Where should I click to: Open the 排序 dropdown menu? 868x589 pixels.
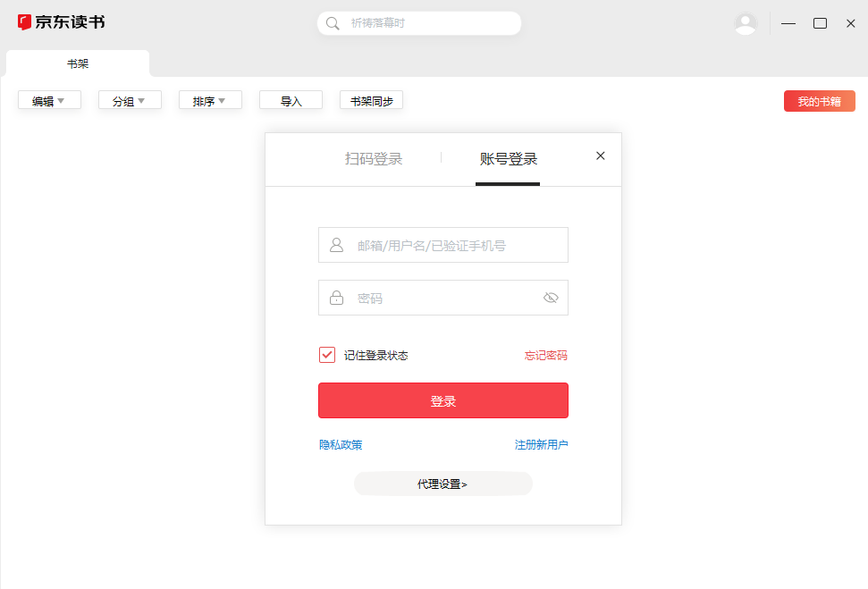click(x=210, y=99)
